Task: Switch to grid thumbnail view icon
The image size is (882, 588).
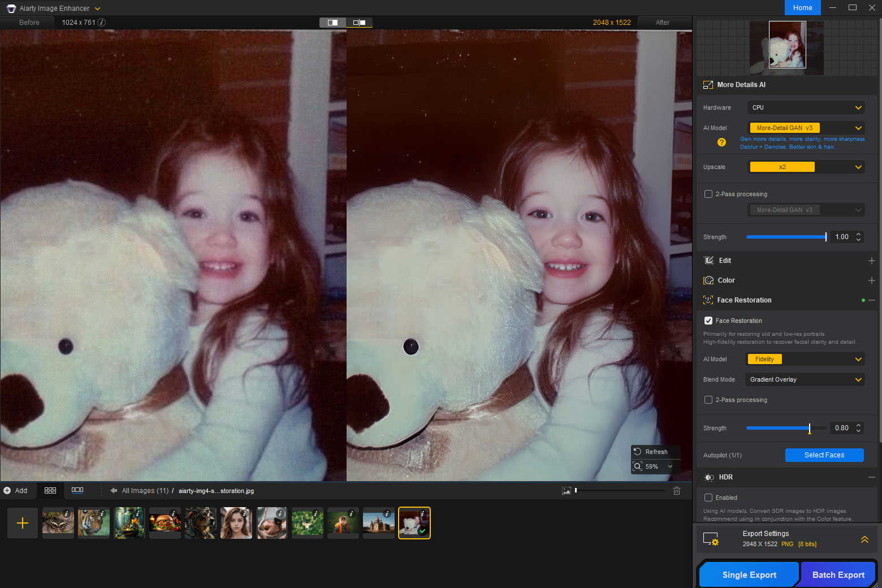Action: pos(50,491)
